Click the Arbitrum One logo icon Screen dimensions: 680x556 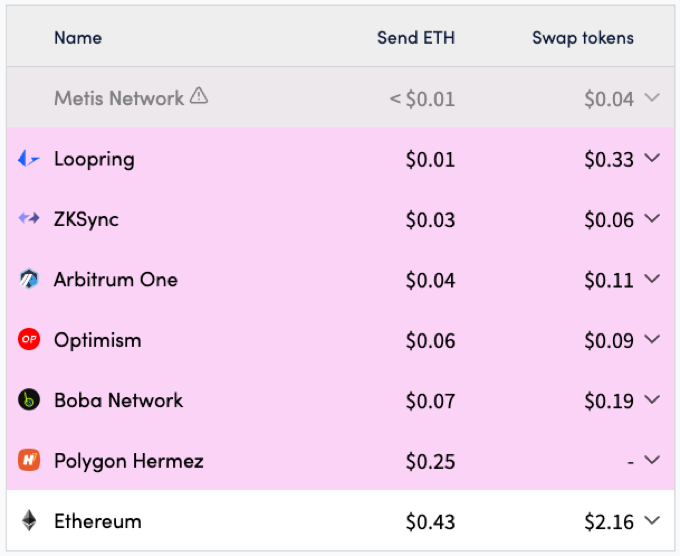(29, 279)
